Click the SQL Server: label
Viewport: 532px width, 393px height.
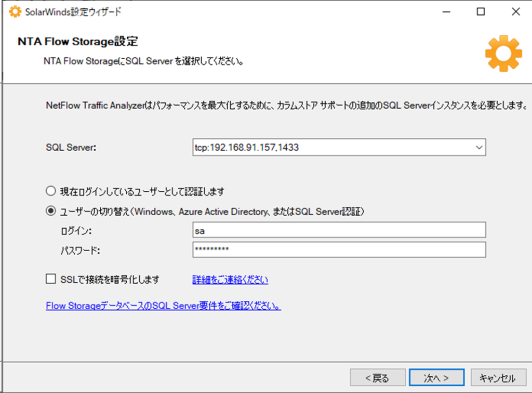pos(71,147)
